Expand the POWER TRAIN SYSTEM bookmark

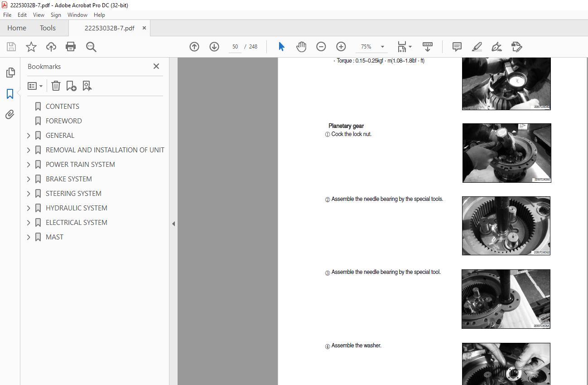point(29,165)
